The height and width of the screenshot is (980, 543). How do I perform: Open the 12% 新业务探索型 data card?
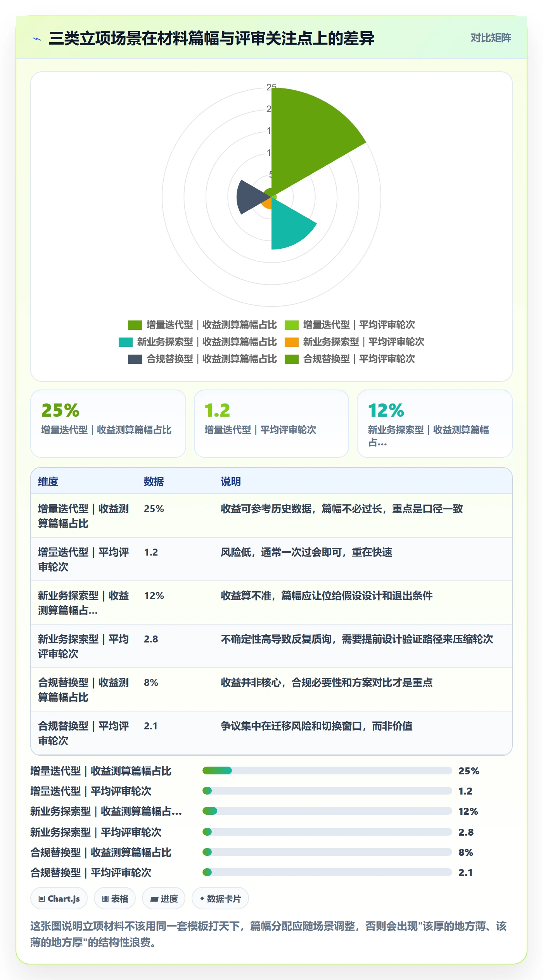point(435,424)
